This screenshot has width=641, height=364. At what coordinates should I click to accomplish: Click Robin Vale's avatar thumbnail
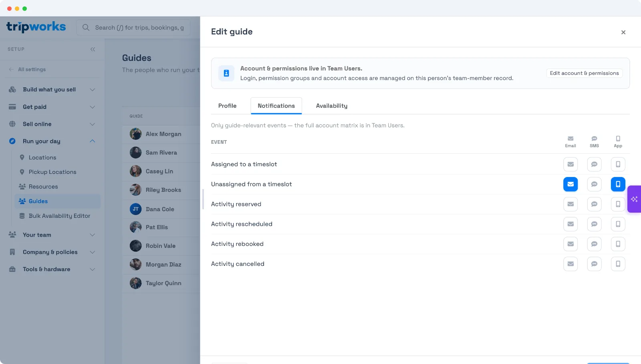(136, 246)
